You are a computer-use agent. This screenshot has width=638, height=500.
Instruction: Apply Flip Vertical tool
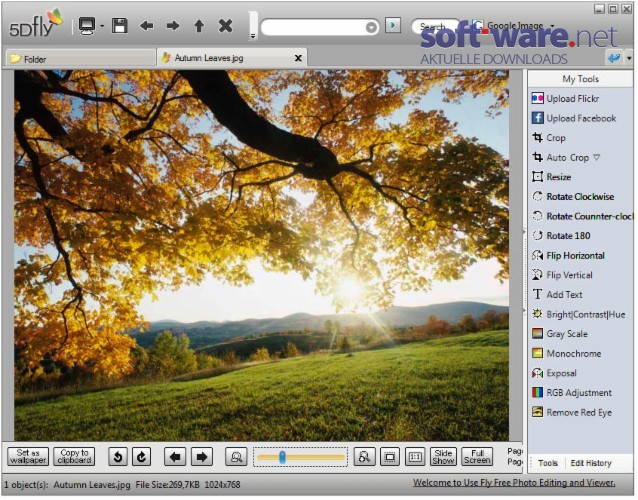[562, 275]
